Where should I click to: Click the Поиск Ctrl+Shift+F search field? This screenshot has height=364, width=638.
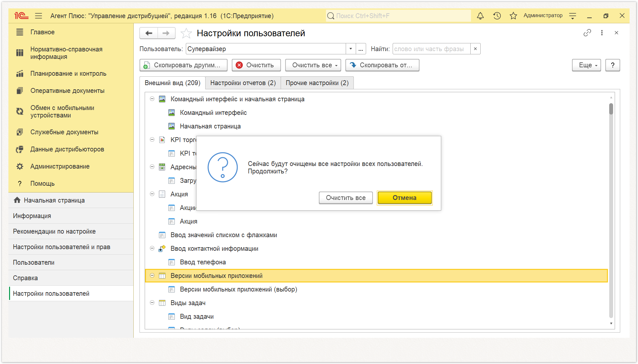tap(398, 16)
